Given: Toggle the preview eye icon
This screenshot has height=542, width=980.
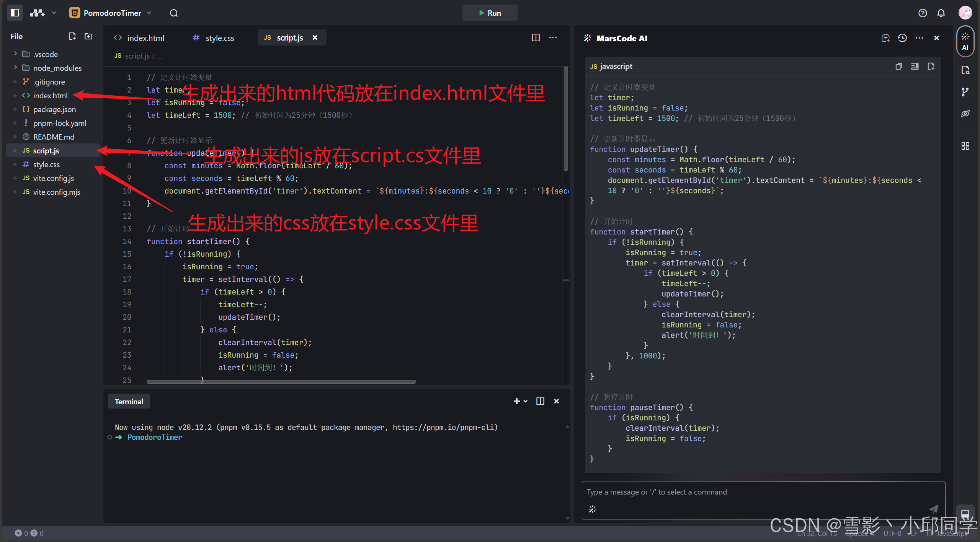Looking at the screenshot, I should coord(965,114).
